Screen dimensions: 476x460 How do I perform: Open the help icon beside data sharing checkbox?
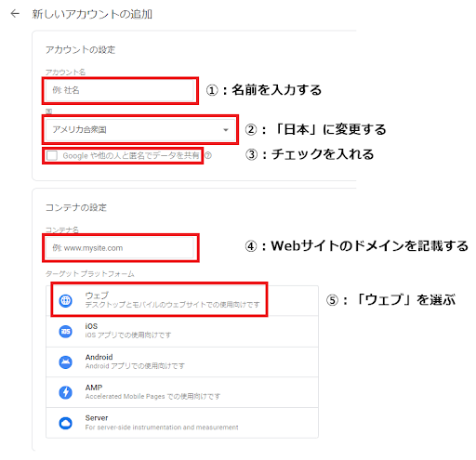pyautogui.click(x=208, y=155)
